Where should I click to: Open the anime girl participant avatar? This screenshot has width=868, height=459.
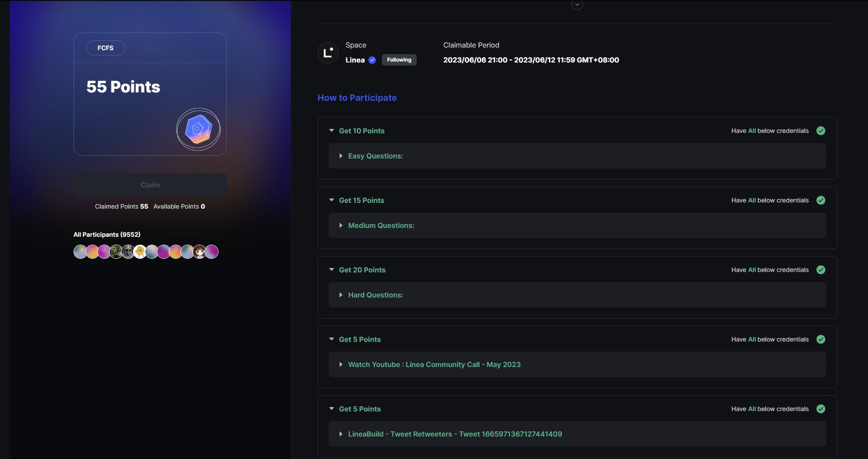[x=199, y=252]
